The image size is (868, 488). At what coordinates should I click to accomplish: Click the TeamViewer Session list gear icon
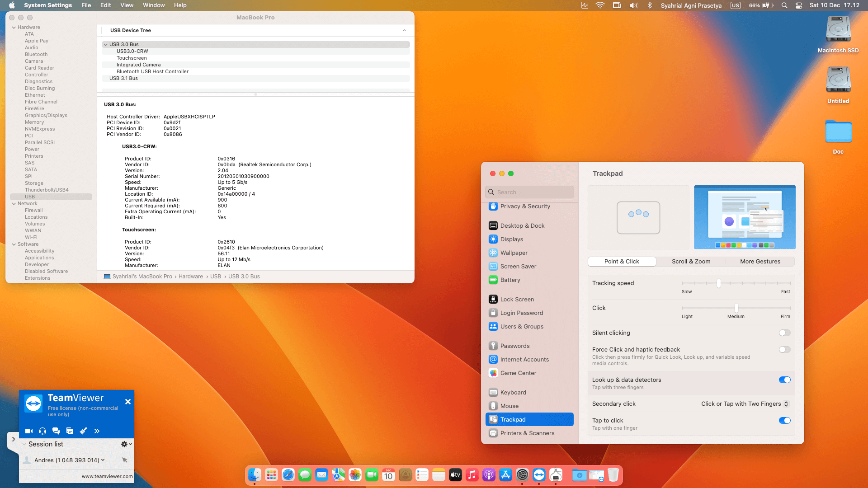click(x=125, y=444)
